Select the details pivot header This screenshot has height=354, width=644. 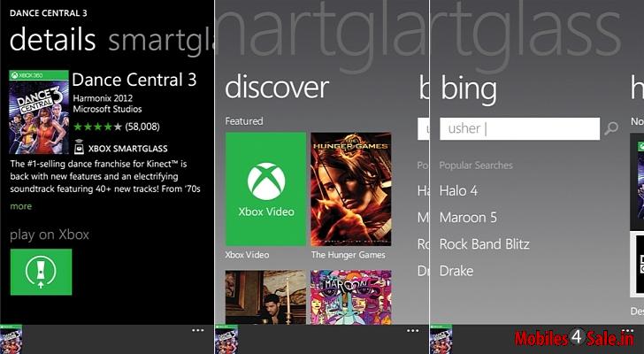[x=52, y=40]
